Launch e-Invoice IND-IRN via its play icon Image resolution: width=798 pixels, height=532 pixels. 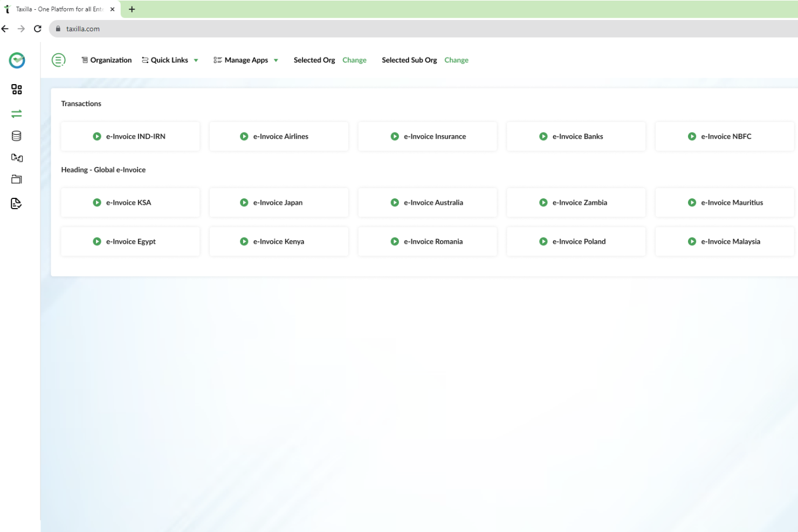pyautogui.click(x=97, y=136)
